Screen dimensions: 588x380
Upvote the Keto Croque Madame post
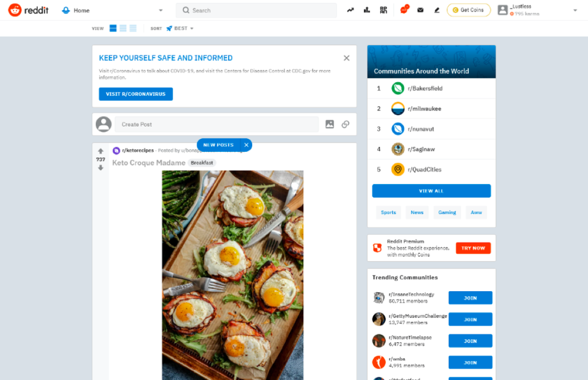click(x=101, y=151)
